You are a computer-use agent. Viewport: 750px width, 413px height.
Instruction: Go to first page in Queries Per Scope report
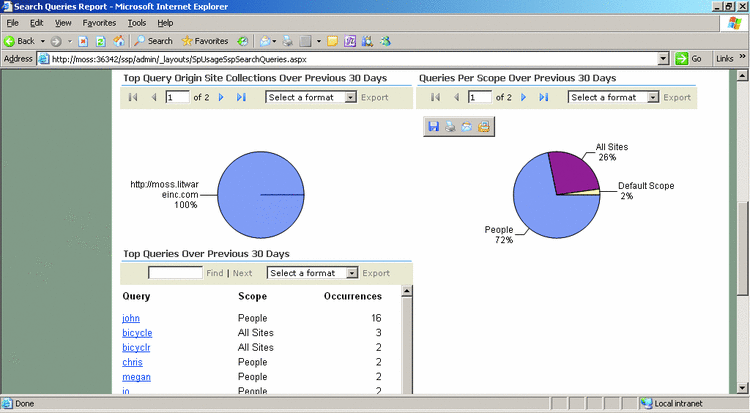(435, 97)
